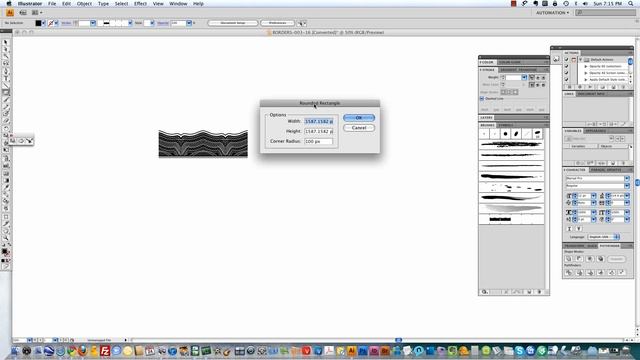Screen dimensions: 640x360
Task: Click OK in Rounded Rectangle dialog
Action: pyautogui.click(x=359, y=118)
